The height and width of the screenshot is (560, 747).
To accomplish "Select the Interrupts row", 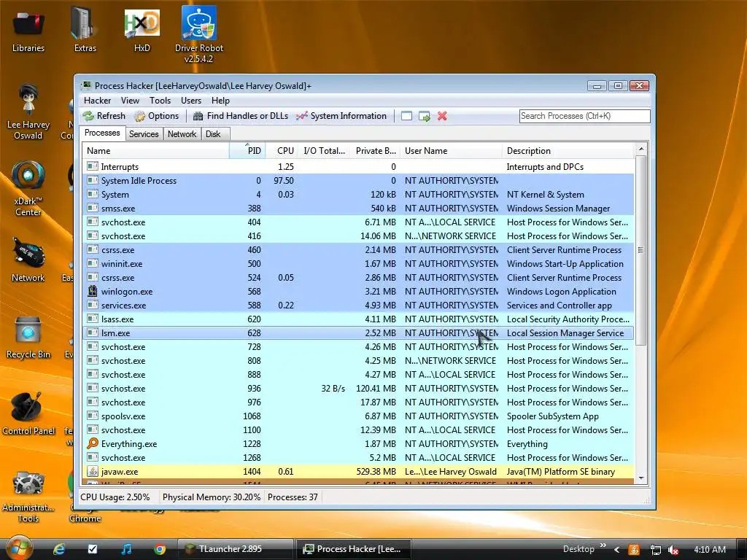I will (358, 167).
